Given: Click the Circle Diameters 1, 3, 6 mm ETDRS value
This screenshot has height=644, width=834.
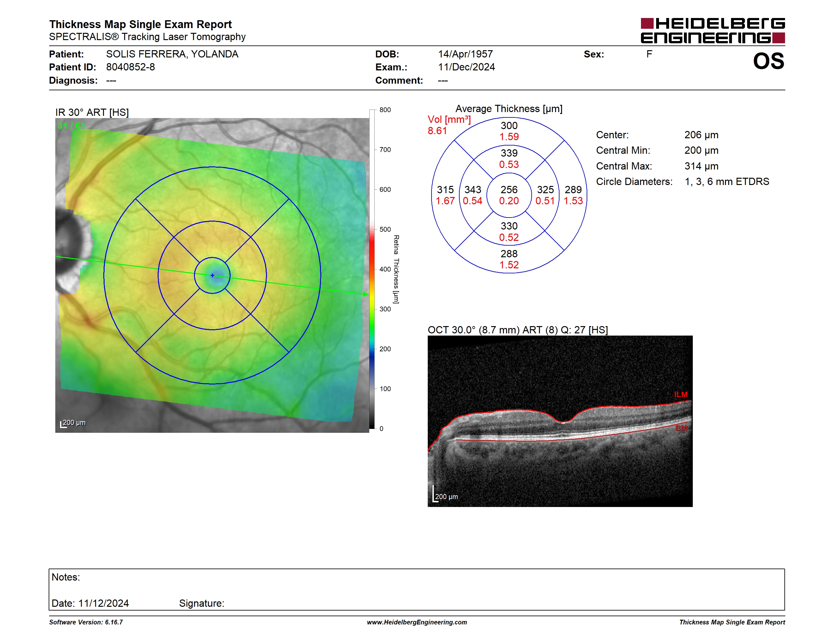Looking at the screenshot, I should pos(727,182).
